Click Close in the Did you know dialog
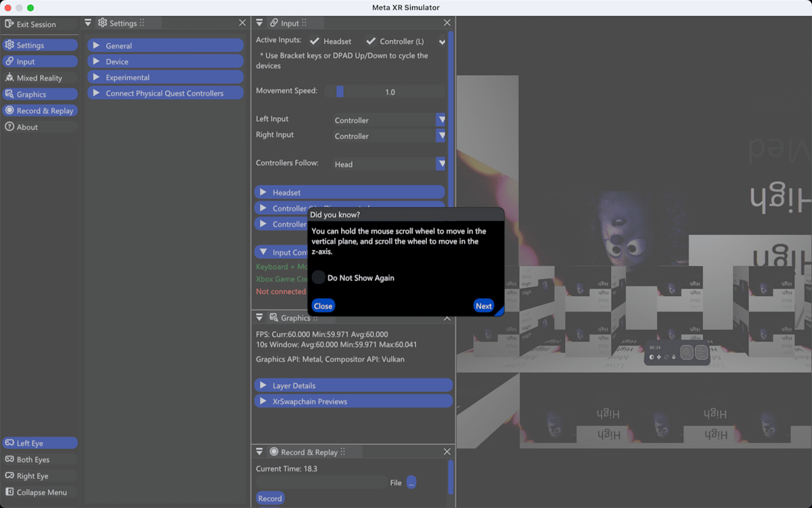This screenshot has height=508, width=812. 323,306
